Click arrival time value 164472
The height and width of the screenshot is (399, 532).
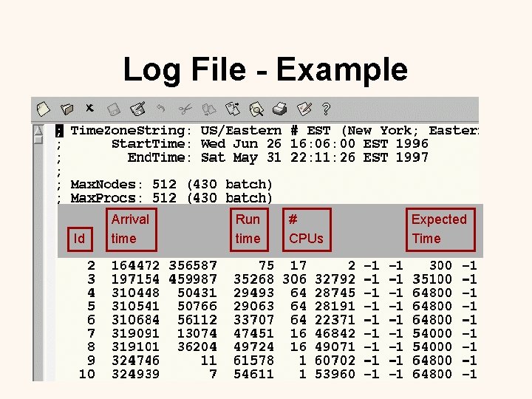coord(135,265)
